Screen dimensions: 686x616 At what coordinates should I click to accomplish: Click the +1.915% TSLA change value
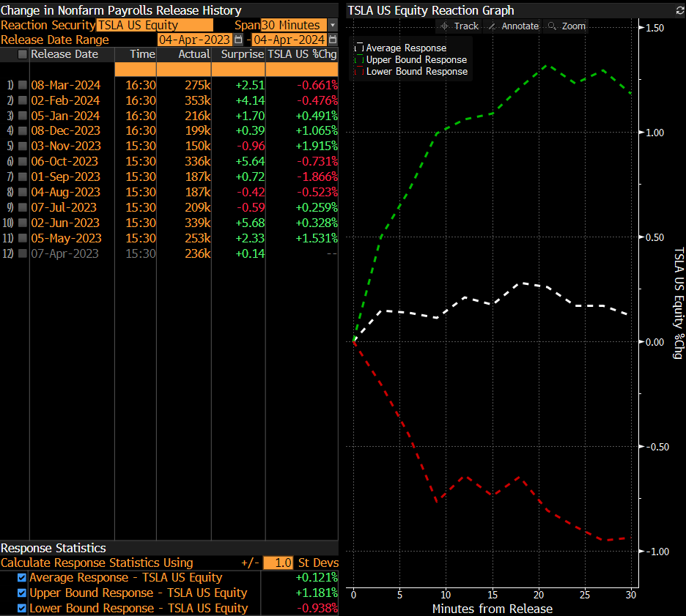coord(317,146)
